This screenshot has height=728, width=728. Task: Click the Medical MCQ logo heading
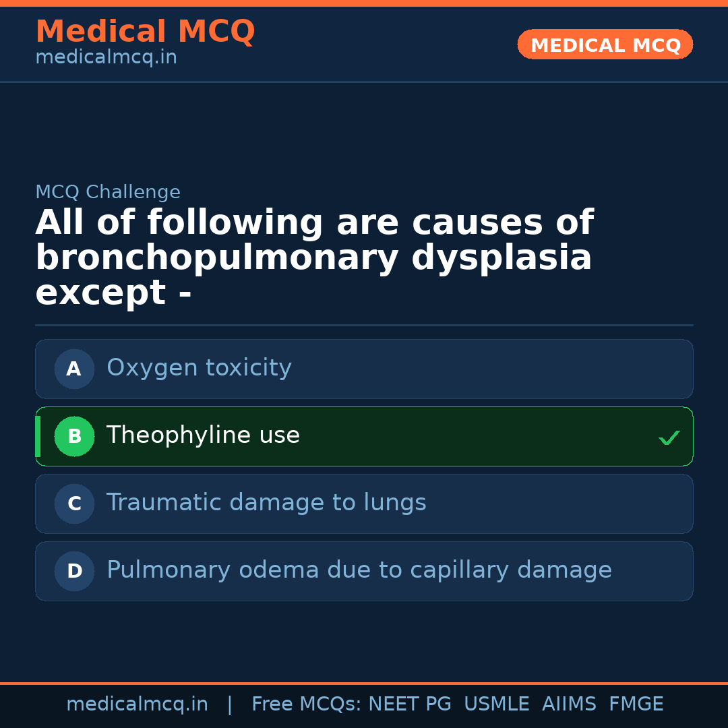pyautogui.click(x=145, y=32)
